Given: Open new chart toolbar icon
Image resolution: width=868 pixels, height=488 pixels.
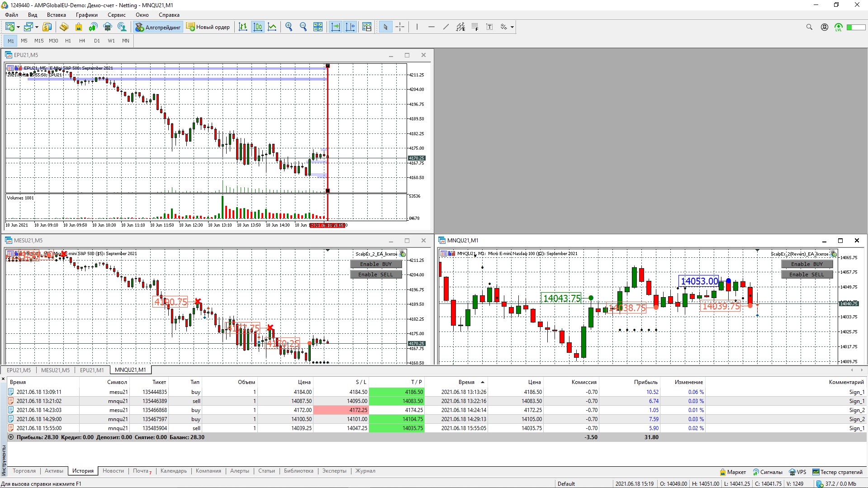Looking at the screenshot, I should (x=9, y=27).
